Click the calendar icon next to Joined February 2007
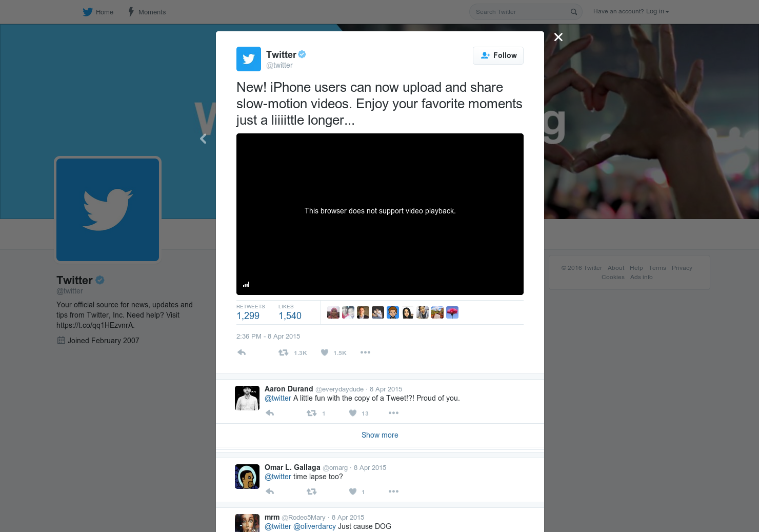 (60, 340)
